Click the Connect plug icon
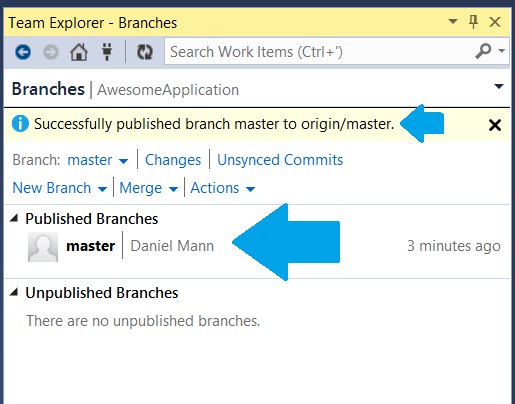This screenshot has width=515, height=404. (x=107, y=52)
